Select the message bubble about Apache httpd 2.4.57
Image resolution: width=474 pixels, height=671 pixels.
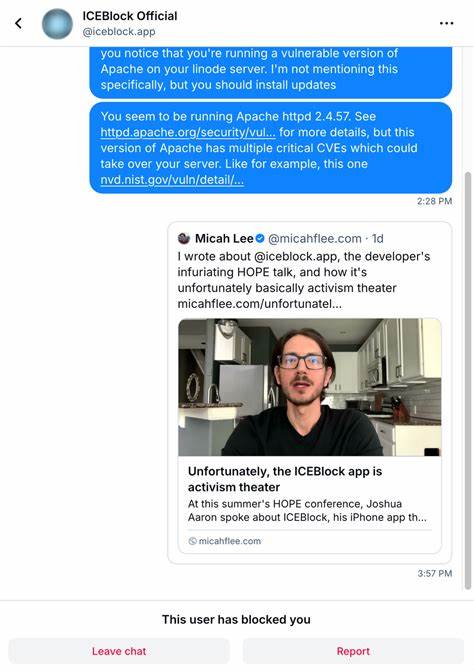(x=271, y=148)
